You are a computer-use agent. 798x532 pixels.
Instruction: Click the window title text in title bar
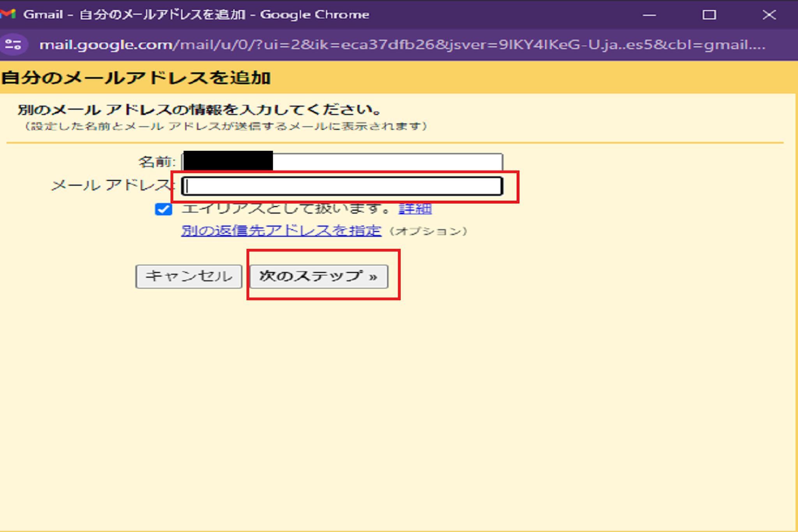(196, 15)
